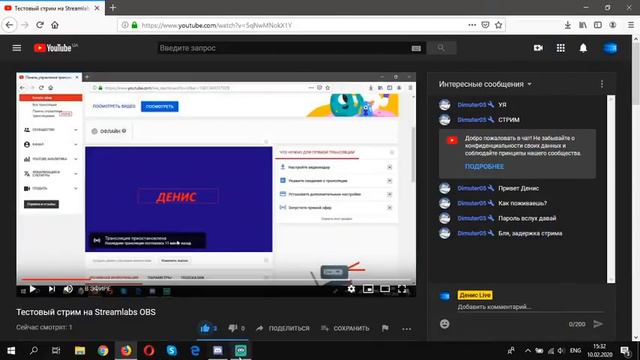Open the account avatar menu
The width and height of the screenshot is (640, 360).
coord(611,48)
